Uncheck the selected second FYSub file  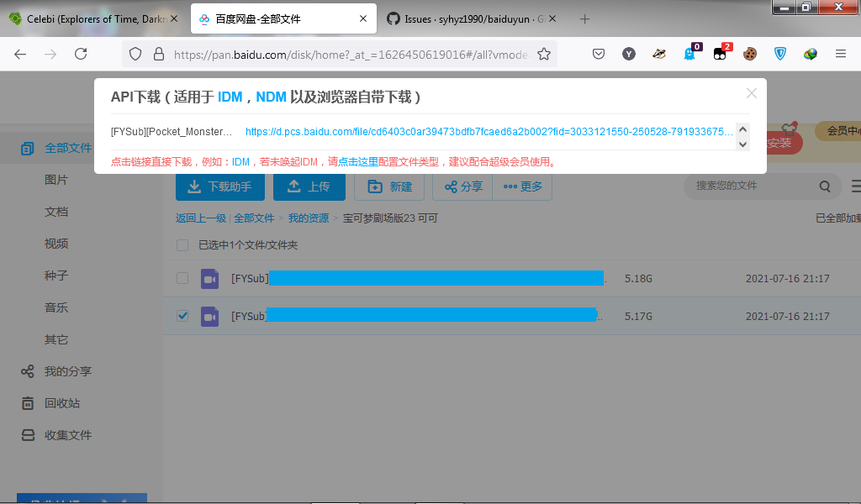182,316
